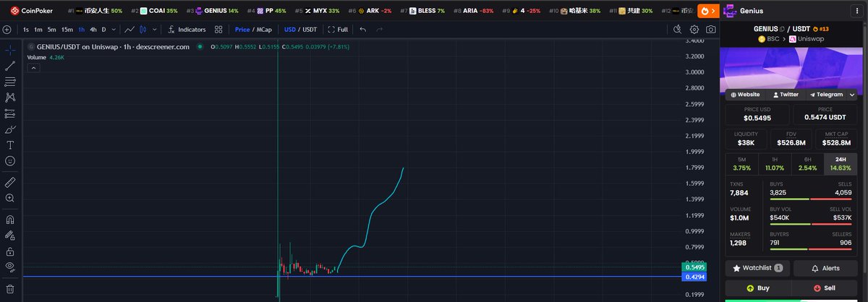868x302 pixels.
Task: Select the brush drawing tool
Action: pyautogui.click(x=10, y=129)
